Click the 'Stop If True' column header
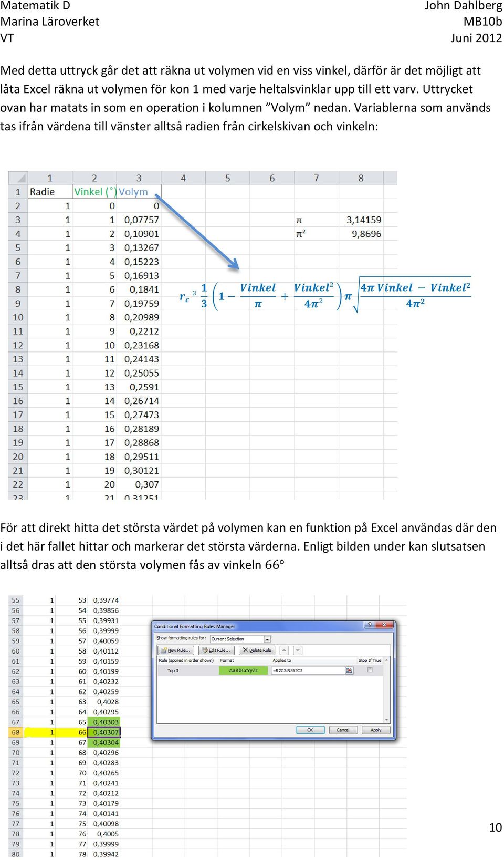Viewport: 504px width, 860px height. point(370,660)
